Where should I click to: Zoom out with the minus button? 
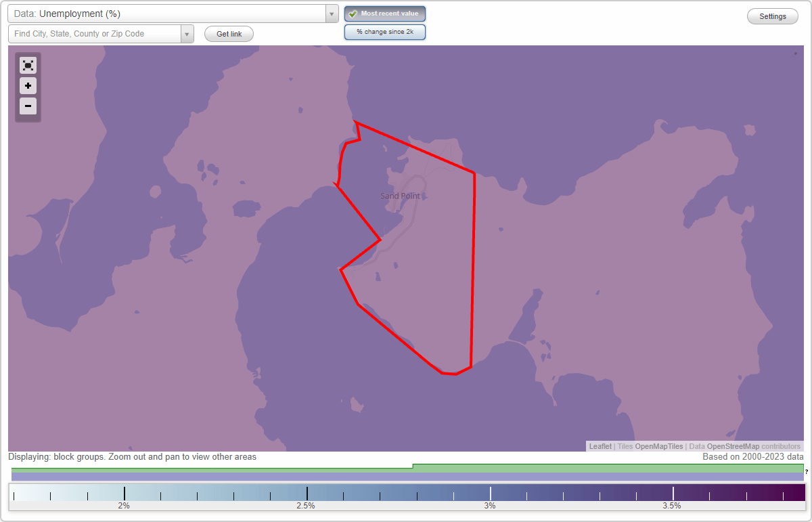pos(28,106)
